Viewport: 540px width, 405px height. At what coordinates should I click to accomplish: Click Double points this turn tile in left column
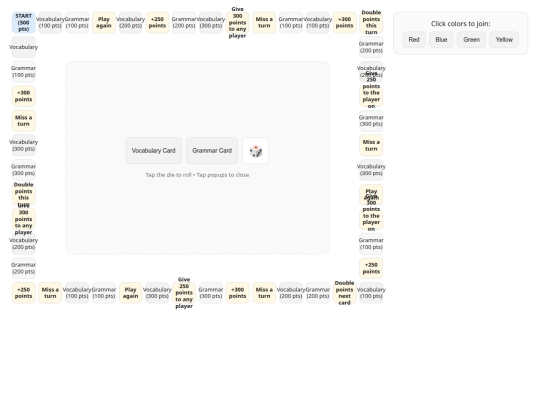23,195
